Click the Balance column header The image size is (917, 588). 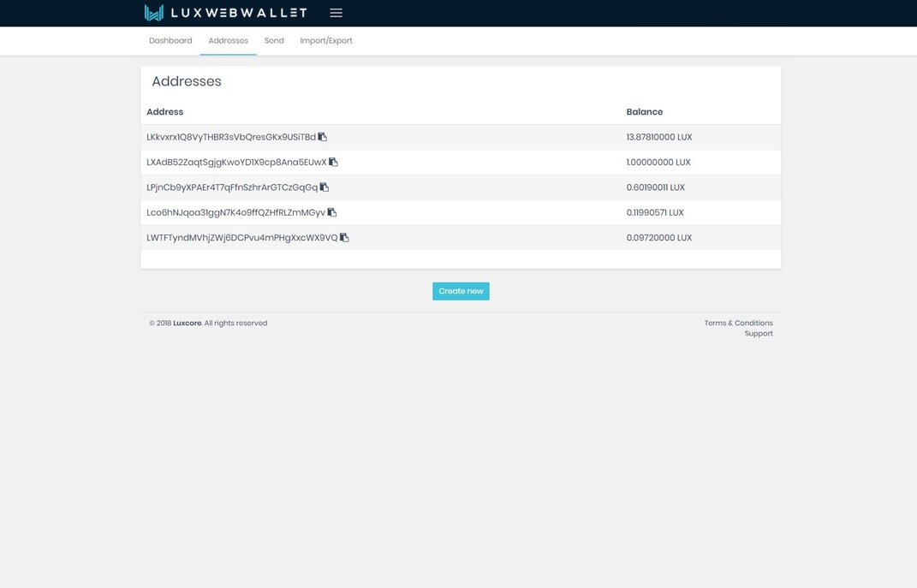pyautogui.click(x=645, y=111)
